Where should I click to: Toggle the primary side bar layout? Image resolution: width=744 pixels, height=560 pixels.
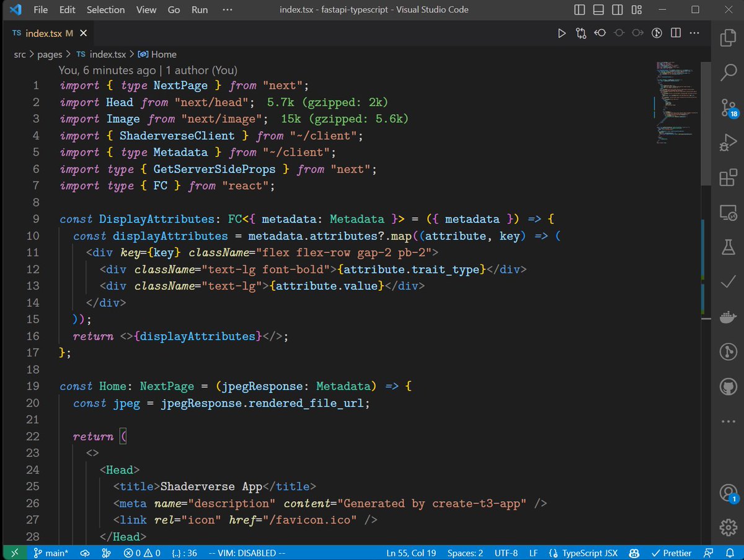(x=580, y=10)
